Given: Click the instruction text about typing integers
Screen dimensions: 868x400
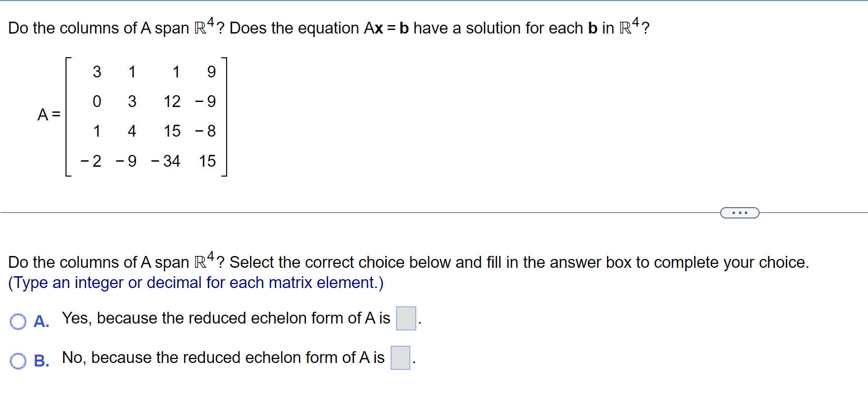Looking at the screenshot, I should click(196, 282).
